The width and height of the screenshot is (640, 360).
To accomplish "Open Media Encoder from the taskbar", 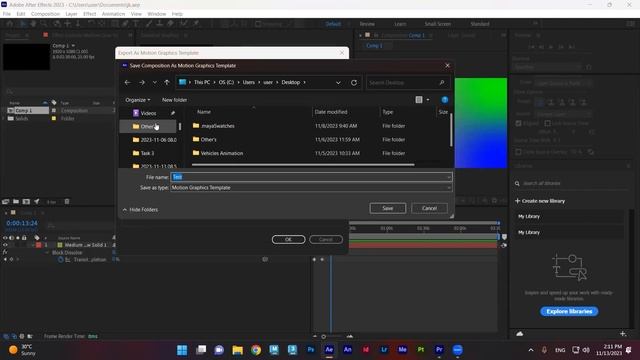I will click(x=402, y=350).
